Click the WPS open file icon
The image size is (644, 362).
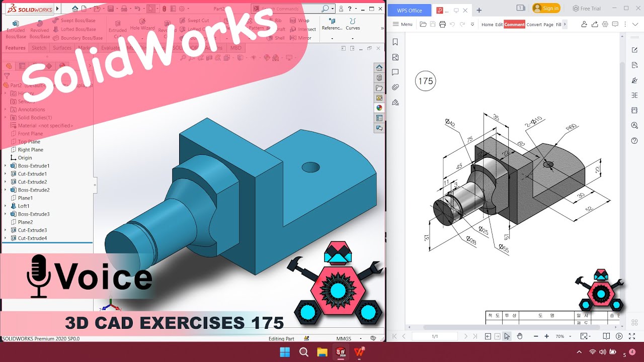point(423,24)
